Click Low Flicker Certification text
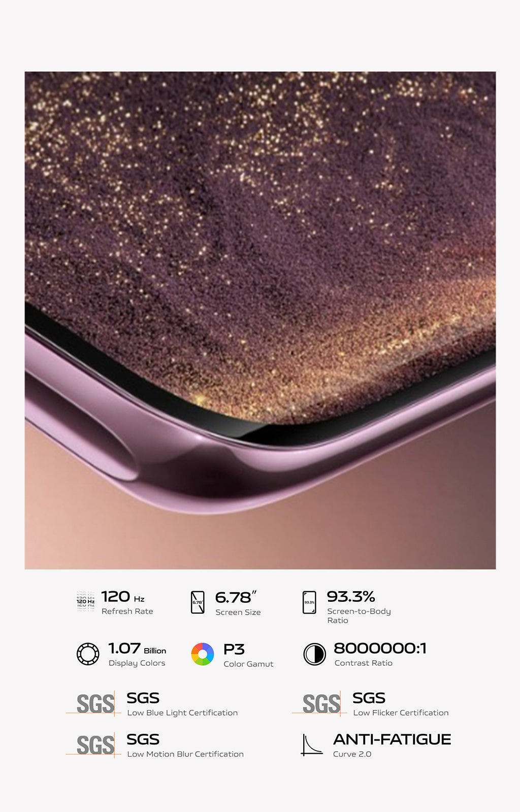The width and height of the screenshot is (520, 812). [401, 713]
